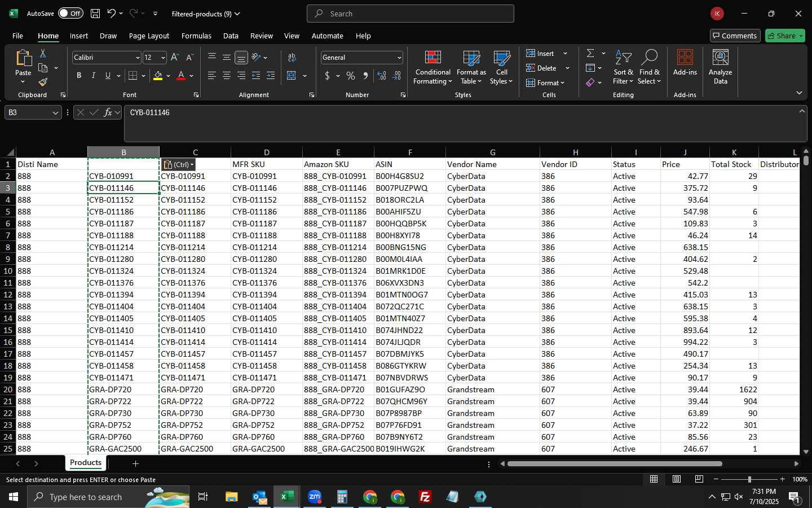Open the font size 12 dropdown
The height and width of the screenshot is (508, 812).
coord(163,58)
